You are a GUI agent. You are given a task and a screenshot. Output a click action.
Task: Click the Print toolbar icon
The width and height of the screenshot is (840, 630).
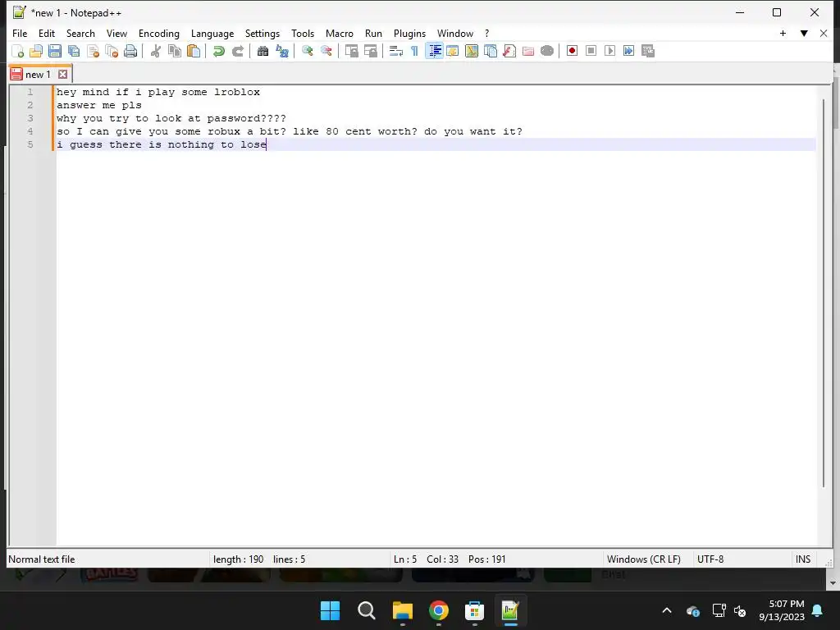click(130, 52)
